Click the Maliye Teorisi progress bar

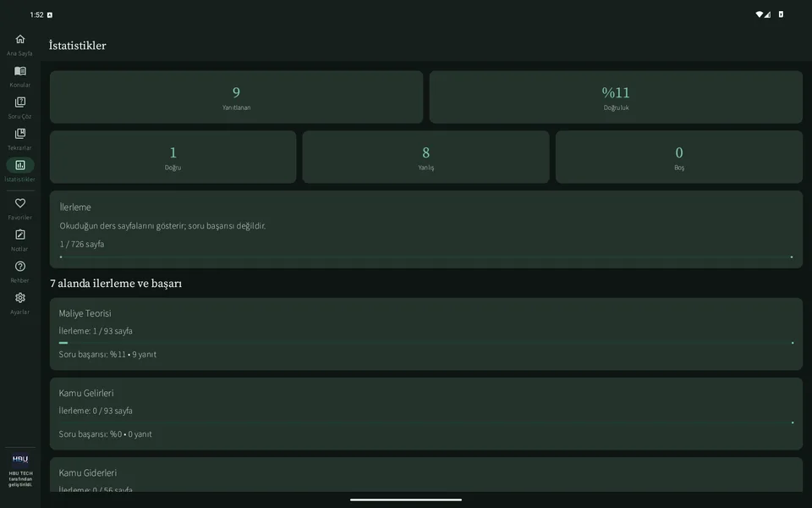tap(426, 343)
